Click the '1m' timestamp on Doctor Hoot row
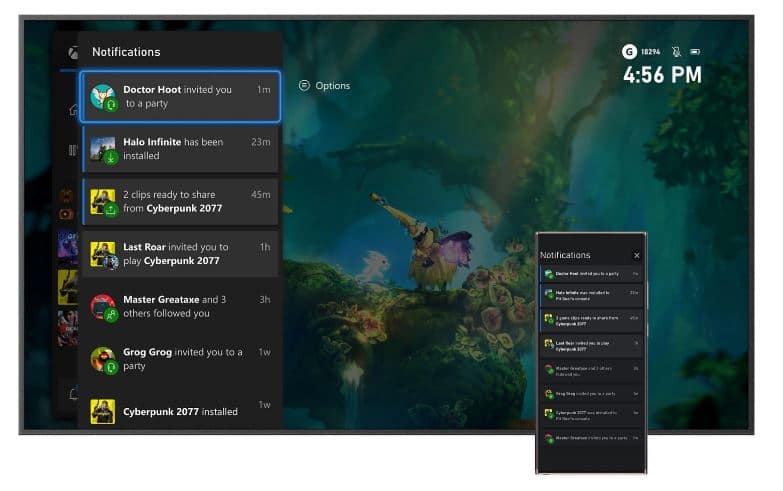Viewport: 783px width, 491px height. point(264,89)
